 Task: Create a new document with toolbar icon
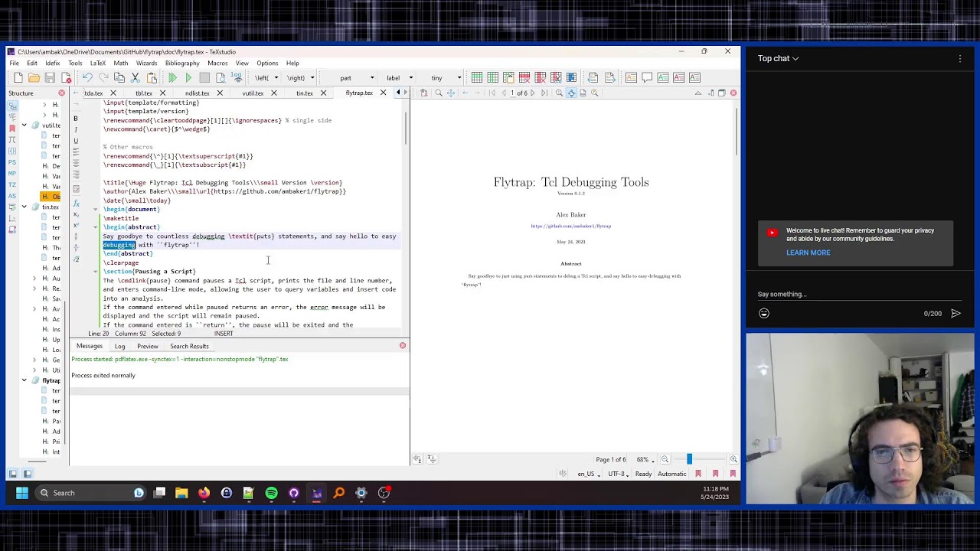coord(18,77)
